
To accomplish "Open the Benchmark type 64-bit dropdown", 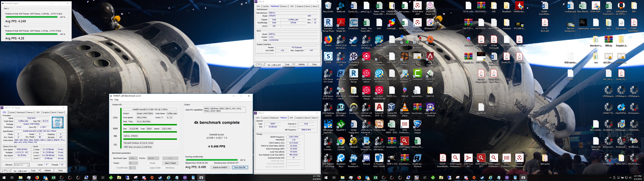I will pyautogui.click(x=133, y=158).
